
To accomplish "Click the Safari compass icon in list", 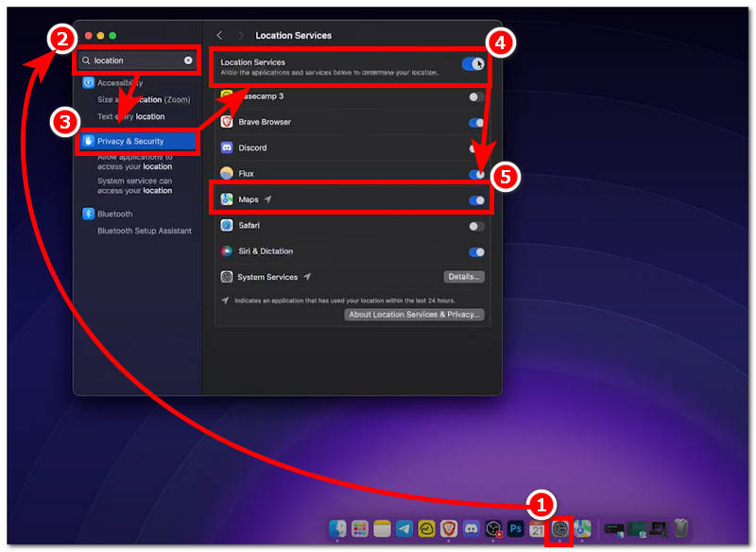I will point(227,226).
